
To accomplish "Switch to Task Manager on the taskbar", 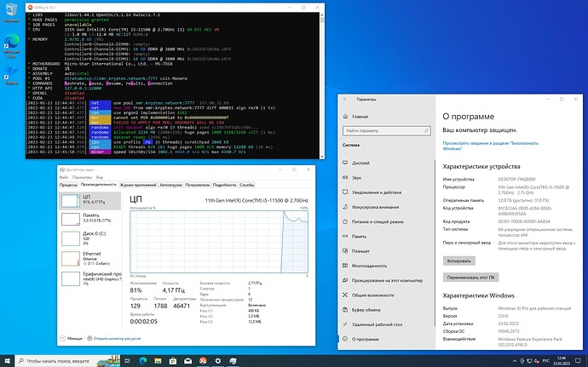I will 233,361.
